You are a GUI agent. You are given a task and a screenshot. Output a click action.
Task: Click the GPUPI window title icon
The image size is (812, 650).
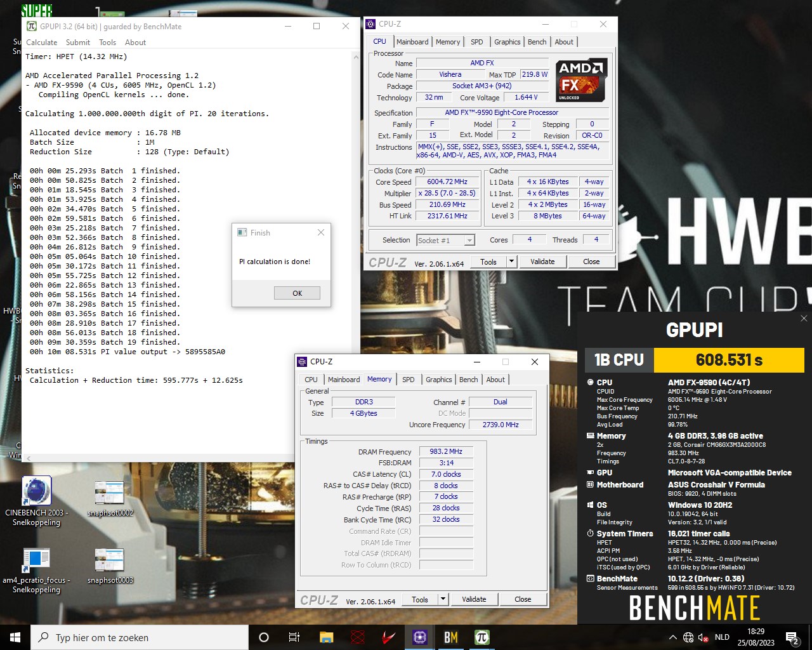click(x=32, y=26)
